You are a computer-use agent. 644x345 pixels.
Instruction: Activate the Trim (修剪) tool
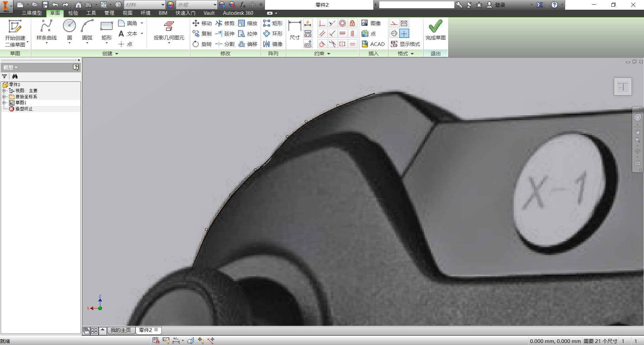click(x=225, y=23)
